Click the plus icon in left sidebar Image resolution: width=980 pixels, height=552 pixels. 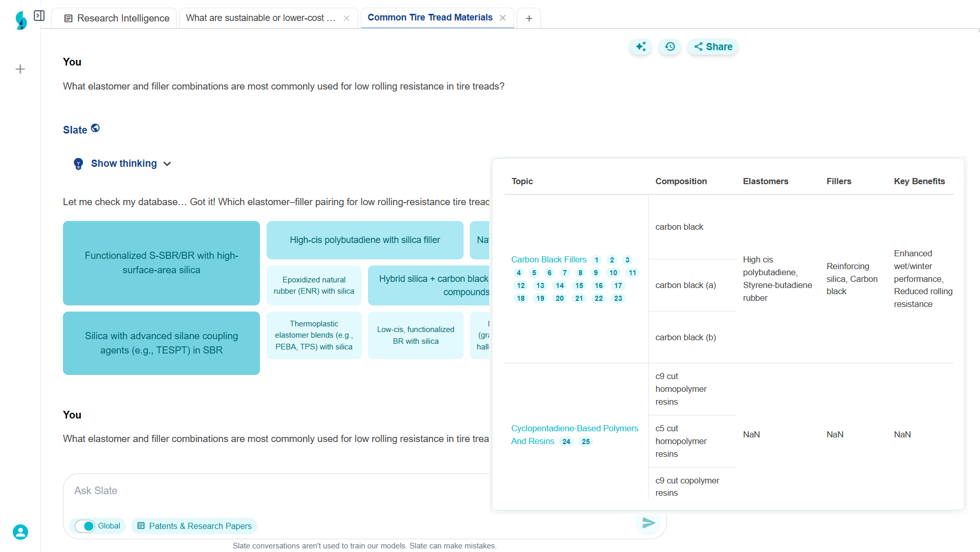(20, 69)
